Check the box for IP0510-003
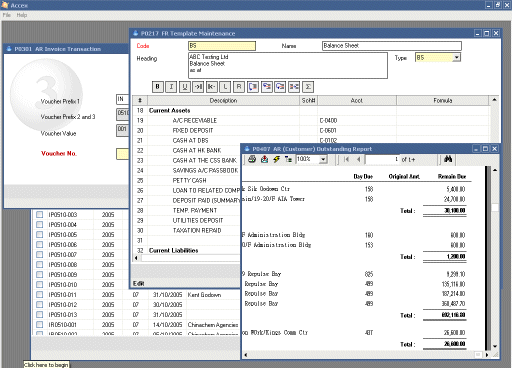This screenshot has height=368, width=512. click(x=39, y=215)
